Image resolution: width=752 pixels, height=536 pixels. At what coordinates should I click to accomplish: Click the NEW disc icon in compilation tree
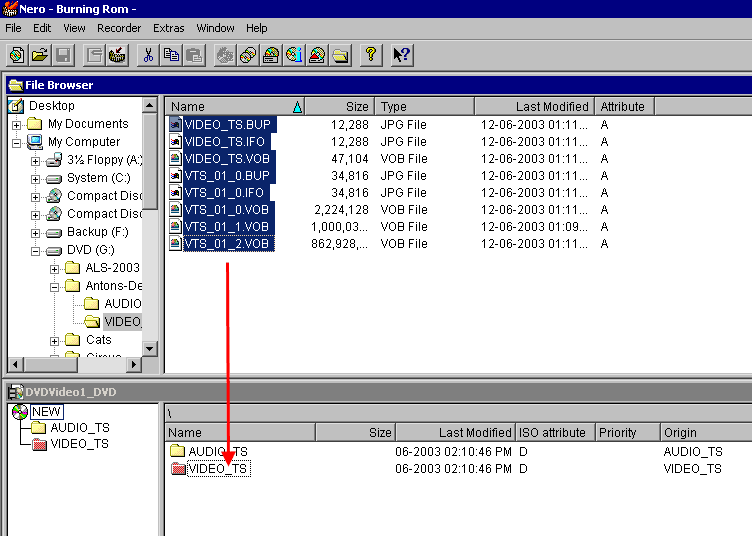pyautogui.click(x=20, y=412)
